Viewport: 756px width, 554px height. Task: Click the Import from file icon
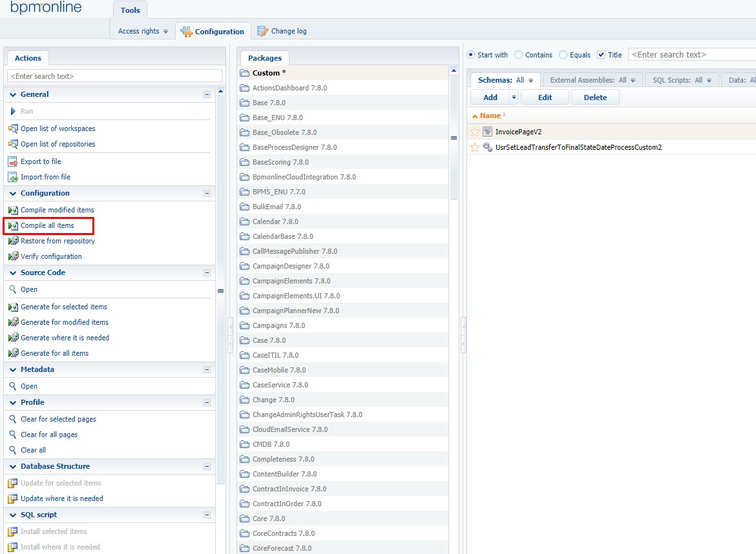point(13,177)
